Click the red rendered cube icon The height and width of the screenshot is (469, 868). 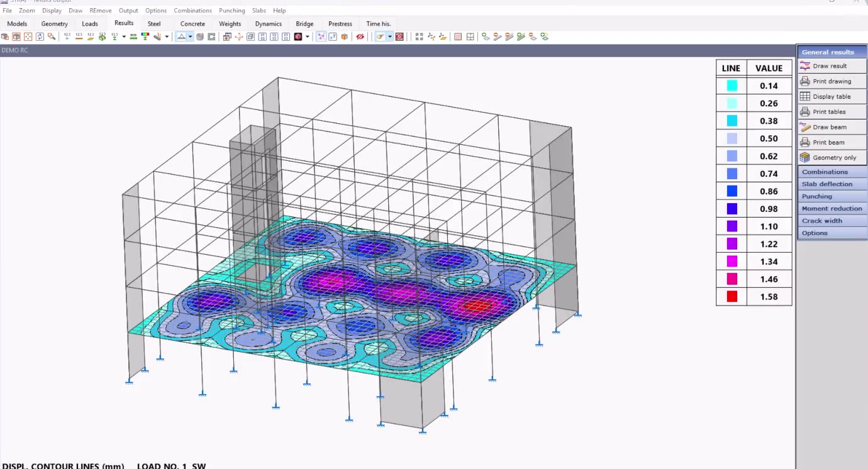click(x=298, y=36)
